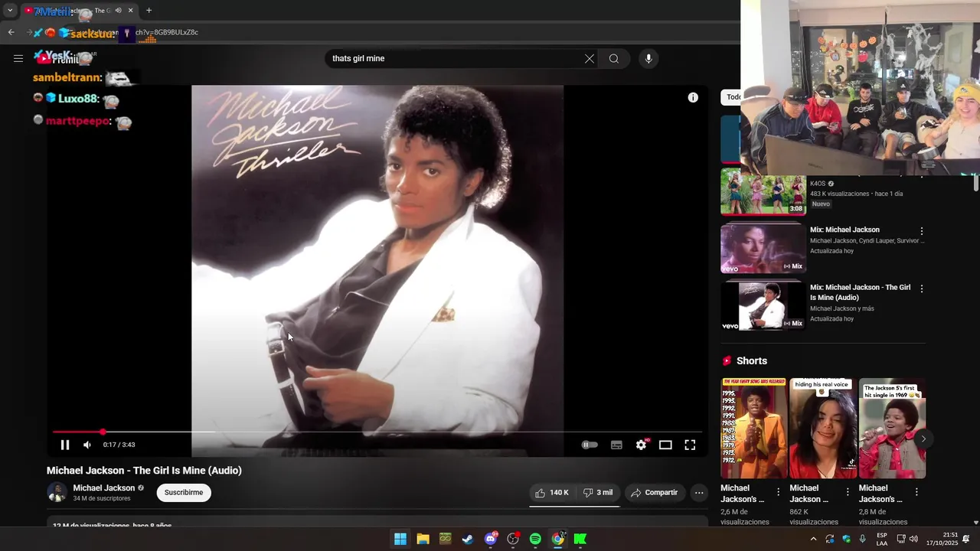Like the video with 140 K
The image size is (980, 551).
click(x=552, y=493)
